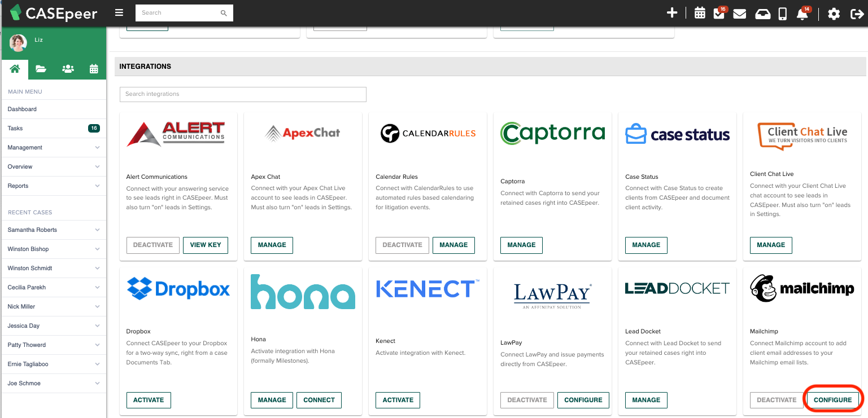Click the Client Chat Live logo
Image resolution: width=868 pixels, height=418 pixels.
802,136
